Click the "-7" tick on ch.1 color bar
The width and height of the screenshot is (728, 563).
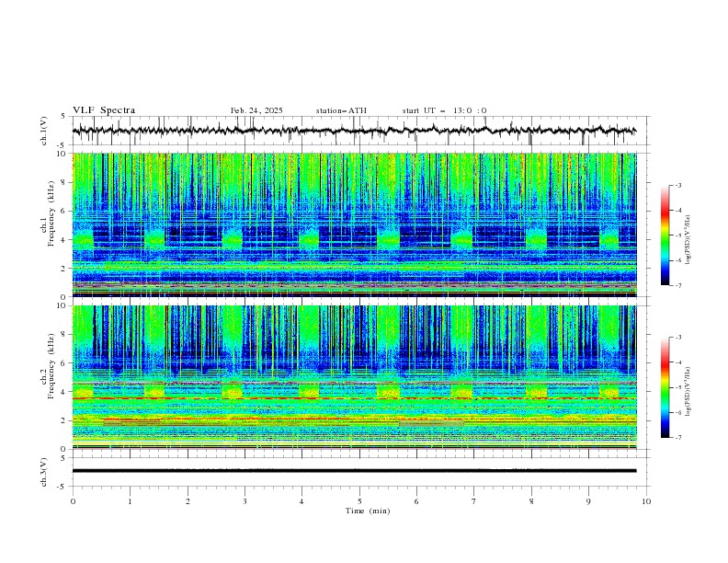[x=677, y=285]
